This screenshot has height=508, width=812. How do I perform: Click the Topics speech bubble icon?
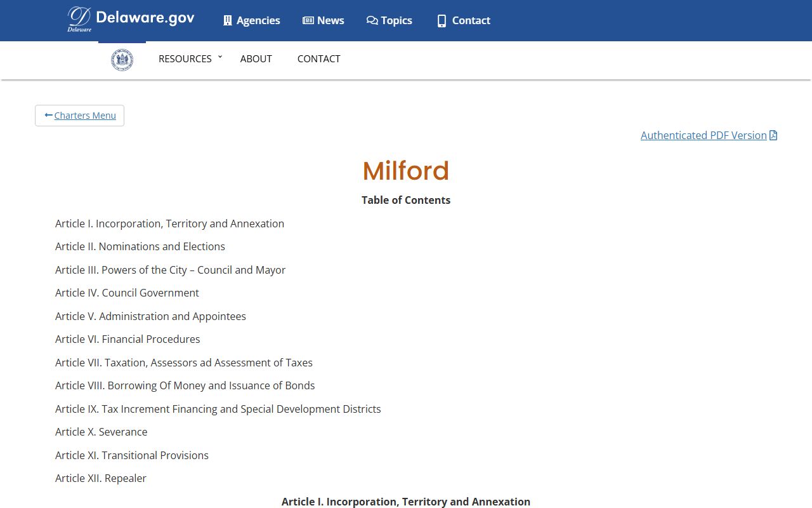coord(372,20)
